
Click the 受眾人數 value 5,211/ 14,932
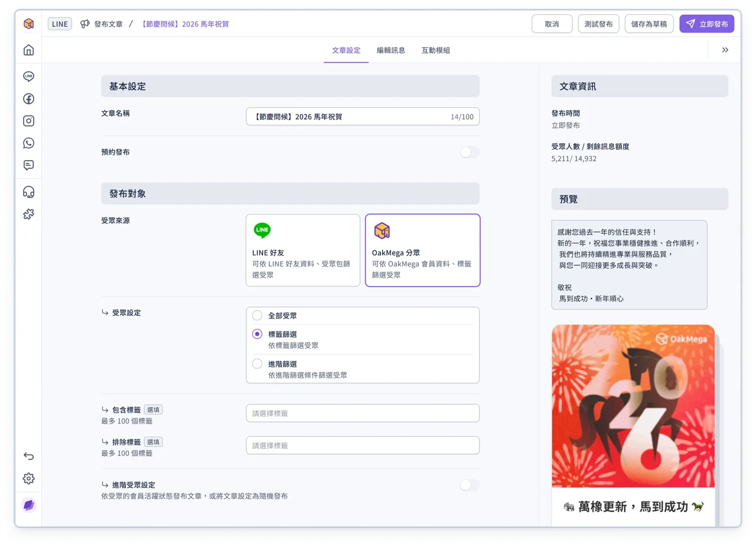tap(573, 159)
